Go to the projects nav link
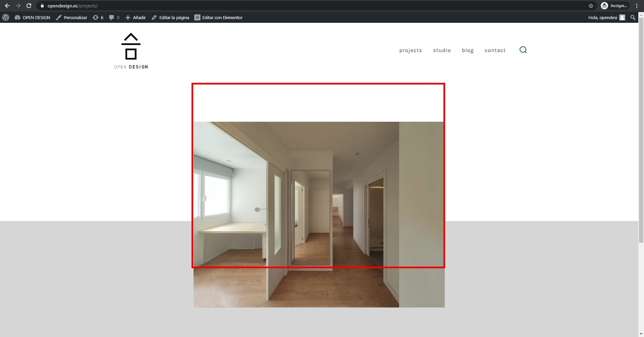The height and width of the screenshot is (337, 644). coord(411,50)
